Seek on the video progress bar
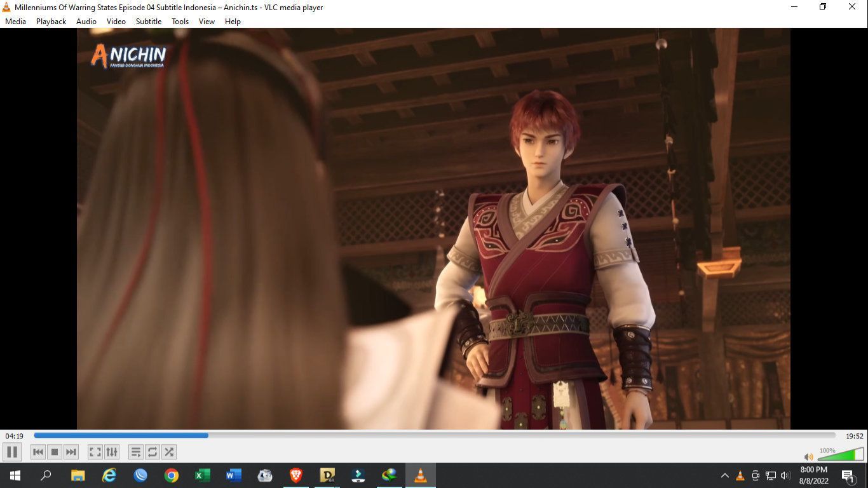 coord(434,435)
